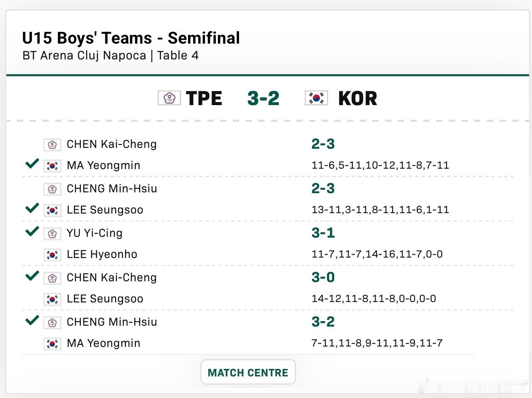
Task: Click the TPE team flag icon in header
Action: click(x=169, y=98)
